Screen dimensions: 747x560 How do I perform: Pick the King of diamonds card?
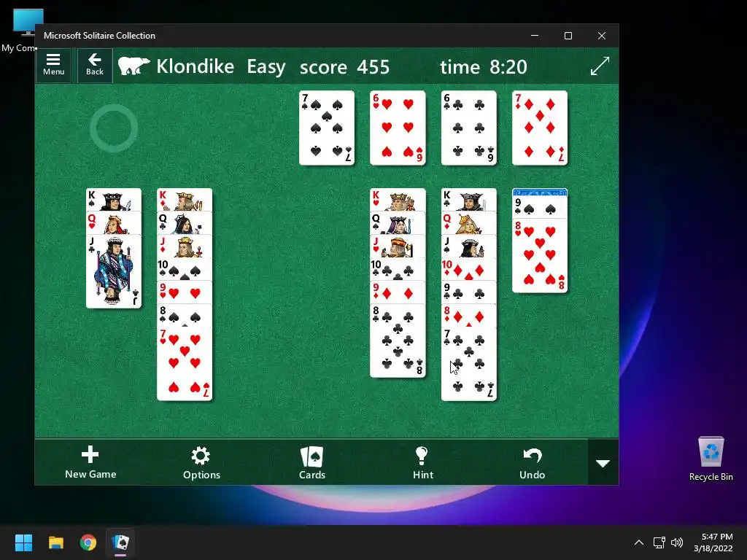pyautogui.click(x=185, y=200)
